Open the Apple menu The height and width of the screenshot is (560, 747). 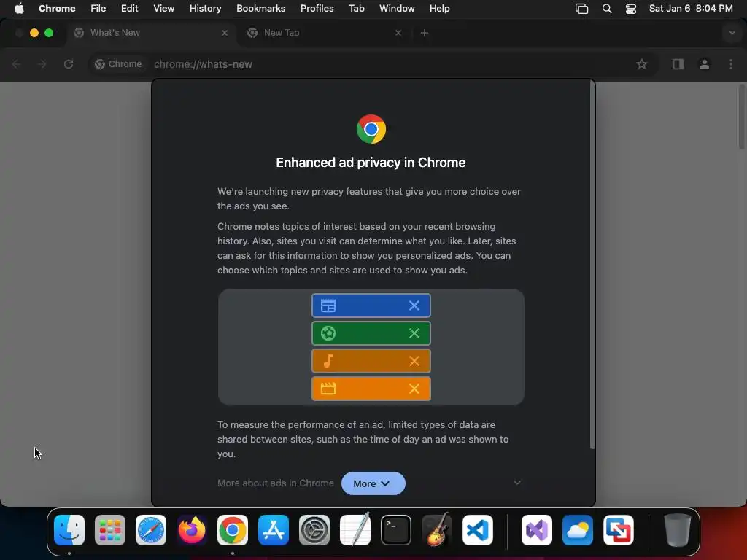(19, 8)
